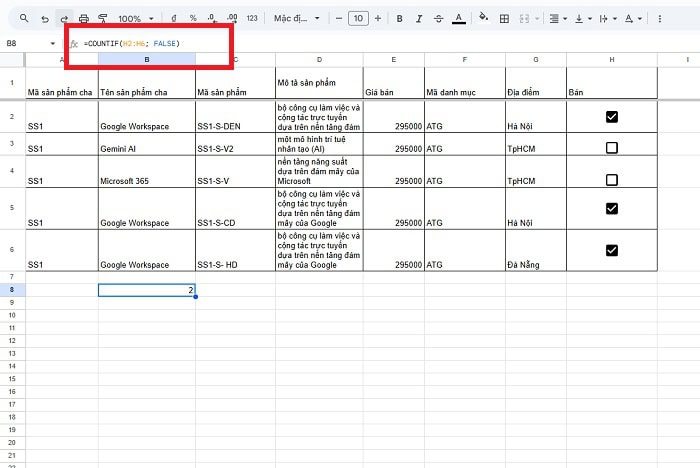Open the font family dropdown
This screenshot has width=700, height=468.
click(x=297, y=18)
